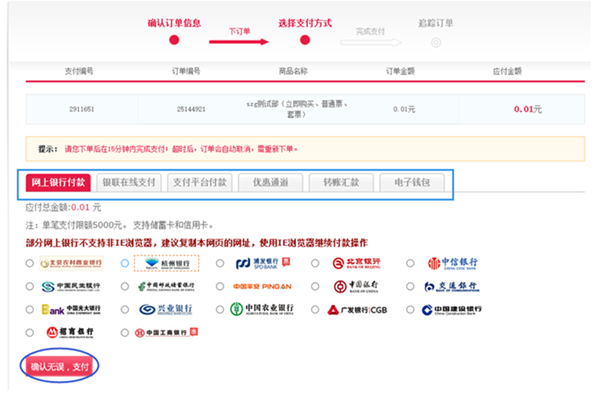Select the China Everbright Bank (中国光大银行) radio button
This screenshot has width=600, height=395.
(x=29, y=309)
